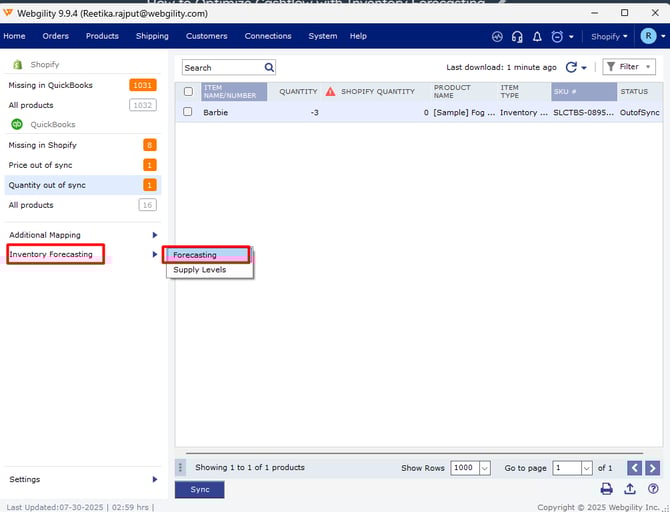Image resolution: width=670 pixels, height=512 pixels.
Task: Select Supply Levels from submenu
Action: coord(200,270)
